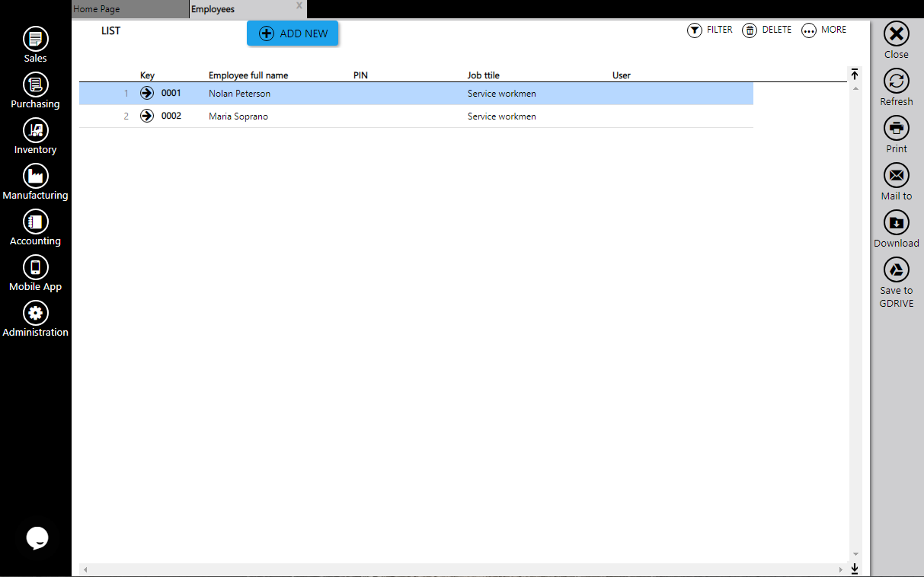Click Service workmen in Maria Soprano row

[x=502, y=116]
